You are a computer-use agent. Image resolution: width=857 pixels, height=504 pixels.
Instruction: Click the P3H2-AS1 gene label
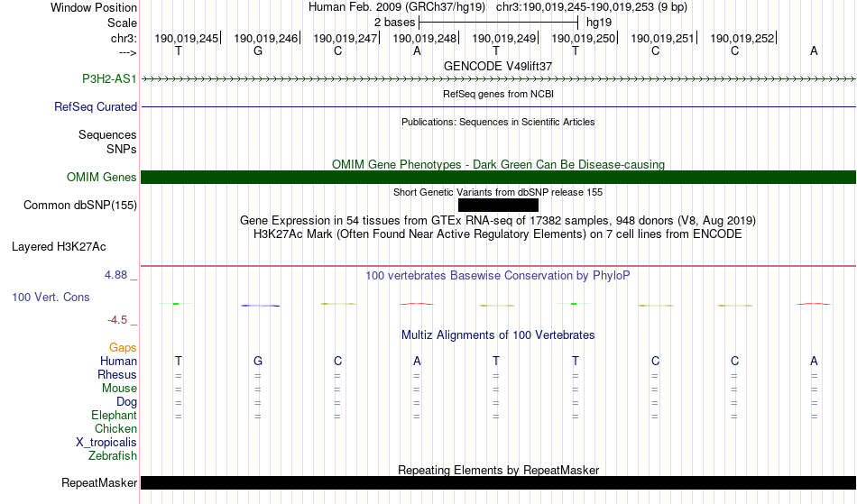click(x=109, y=79)
